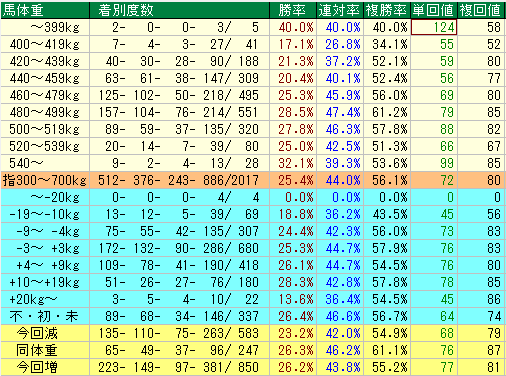Select the 480～499kg row label
Viewport: 506px width, 376px height.
tap(45, 112)
